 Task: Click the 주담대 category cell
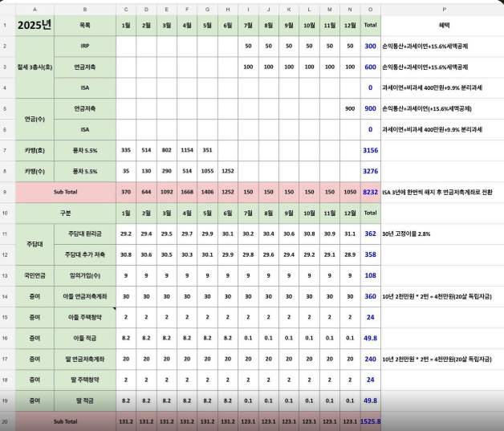[35, 244]
